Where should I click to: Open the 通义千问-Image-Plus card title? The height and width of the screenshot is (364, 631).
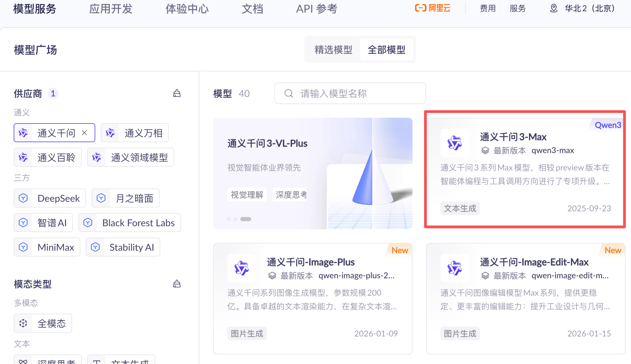(311, 262)
